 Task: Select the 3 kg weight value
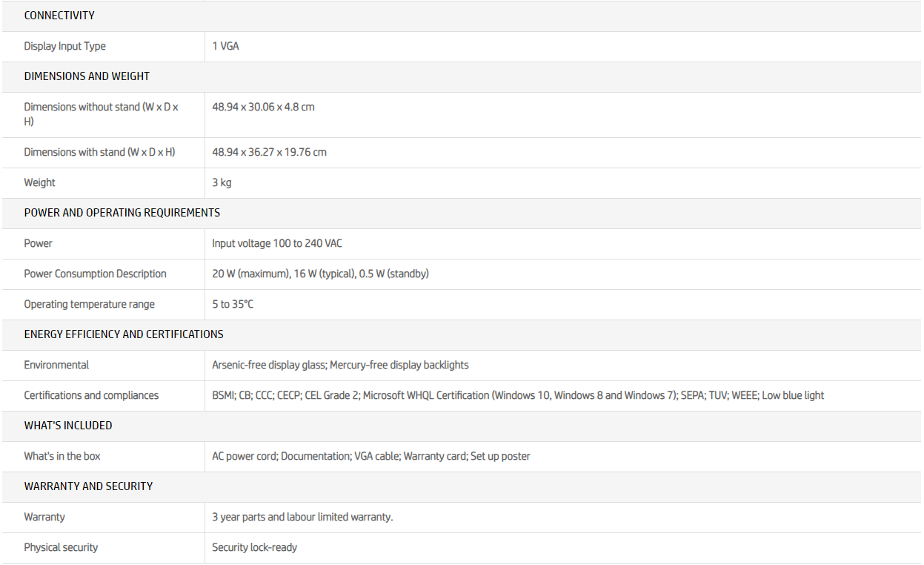coord(222,182)
